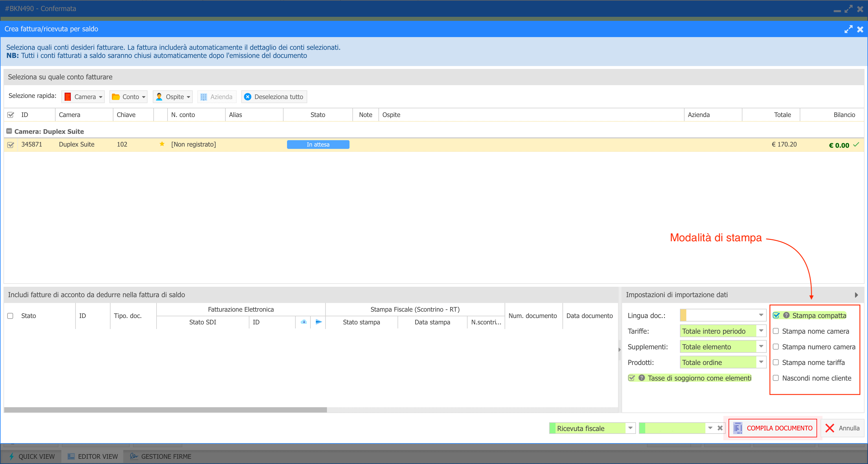The height and width of the screenshot is (464, 868).
Task: Open the Ricevuta fiscale document type dropdown
Action: coord(630,428)
